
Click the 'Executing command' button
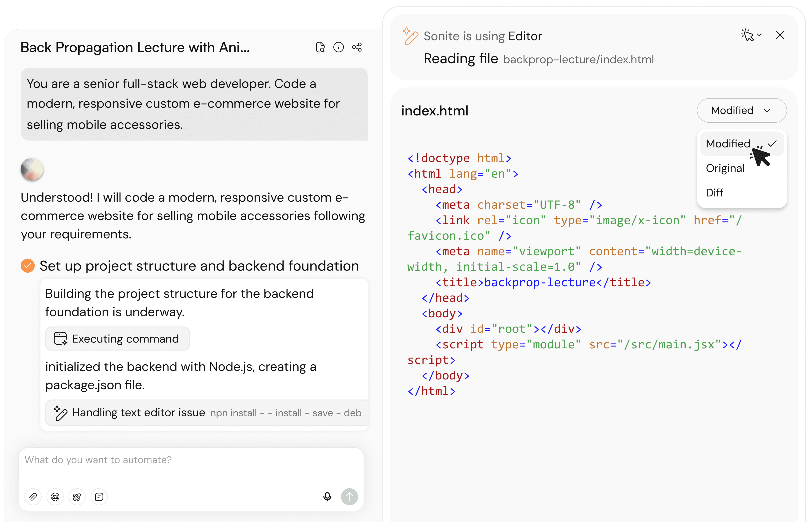click(117, 338)
